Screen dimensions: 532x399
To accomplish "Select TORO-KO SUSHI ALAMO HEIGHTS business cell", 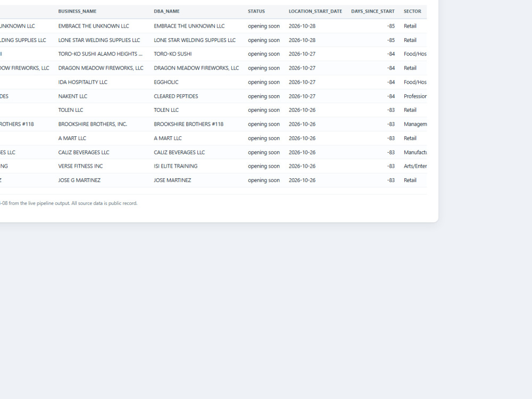I will [x=101, y=54].
